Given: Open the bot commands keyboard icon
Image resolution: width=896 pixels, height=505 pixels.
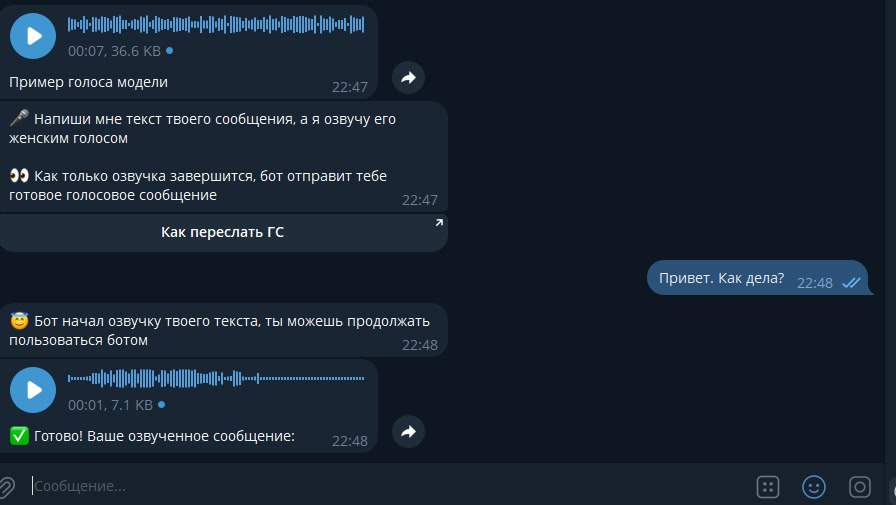Looking at the screenshot, I should (x=767, y=487).
